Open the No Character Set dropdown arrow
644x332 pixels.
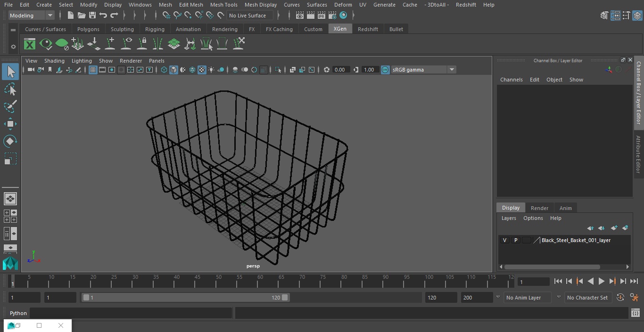click(x=559, y=297)
